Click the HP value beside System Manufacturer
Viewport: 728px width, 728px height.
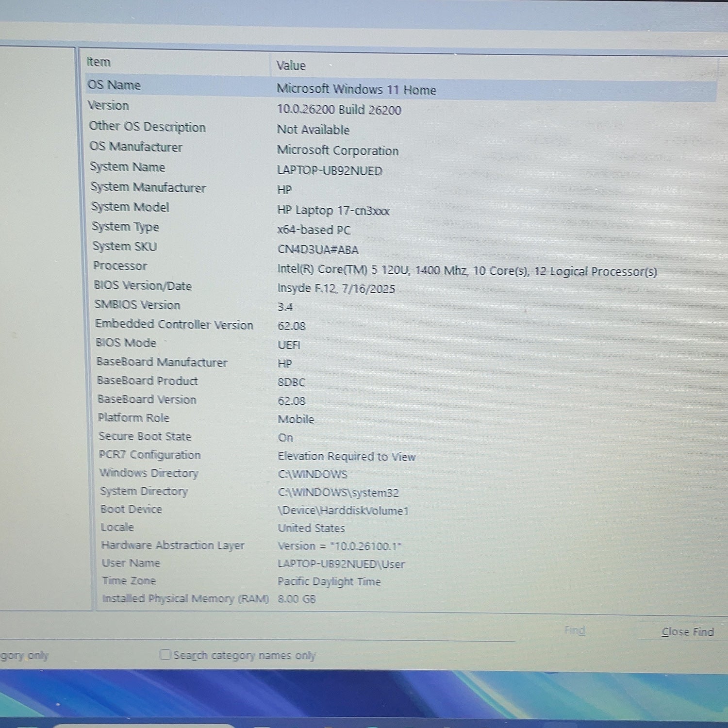tap(284, 190)
